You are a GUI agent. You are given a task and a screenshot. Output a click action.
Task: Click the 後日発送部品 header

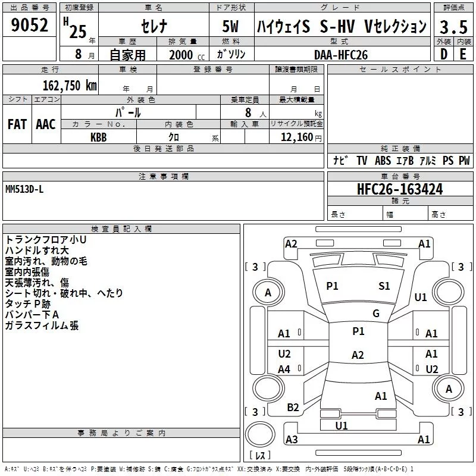(x=164, y=148)
